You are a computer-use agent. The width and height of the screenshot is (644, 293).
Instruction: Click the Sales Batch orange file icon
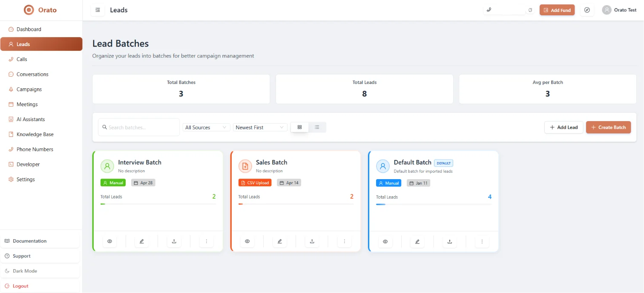[245, 166]
